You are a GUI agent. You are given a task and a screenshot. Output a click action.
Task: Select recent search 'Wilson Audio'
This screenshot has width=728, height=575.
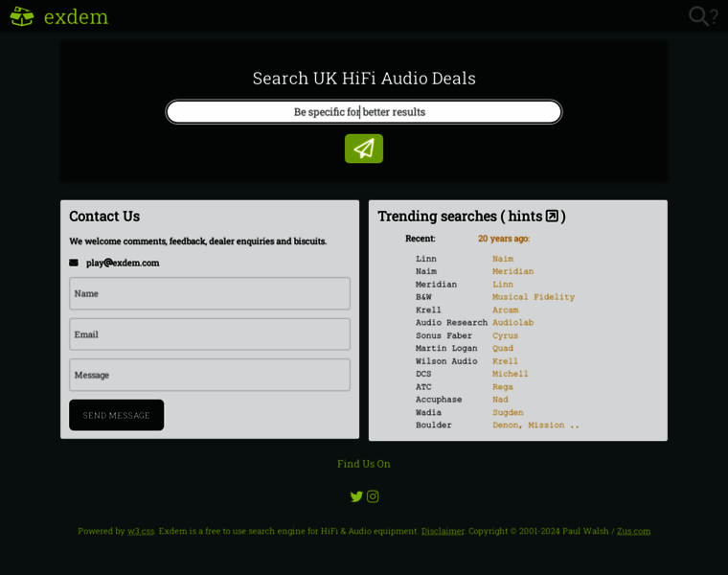446,361
